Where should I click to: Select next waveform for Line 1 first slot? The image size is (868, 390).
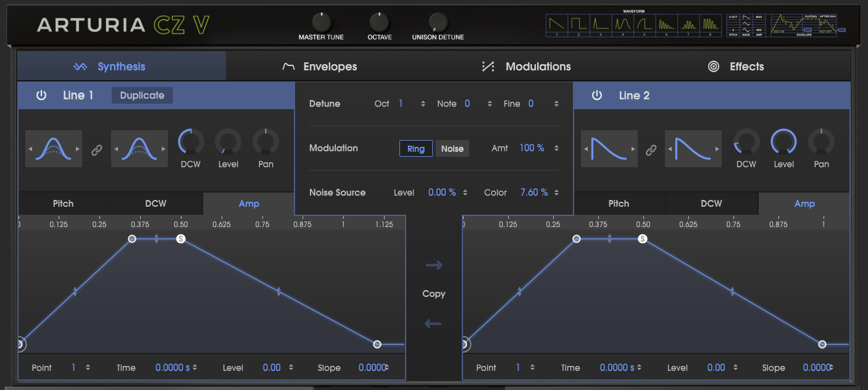(x=77, y=149)
